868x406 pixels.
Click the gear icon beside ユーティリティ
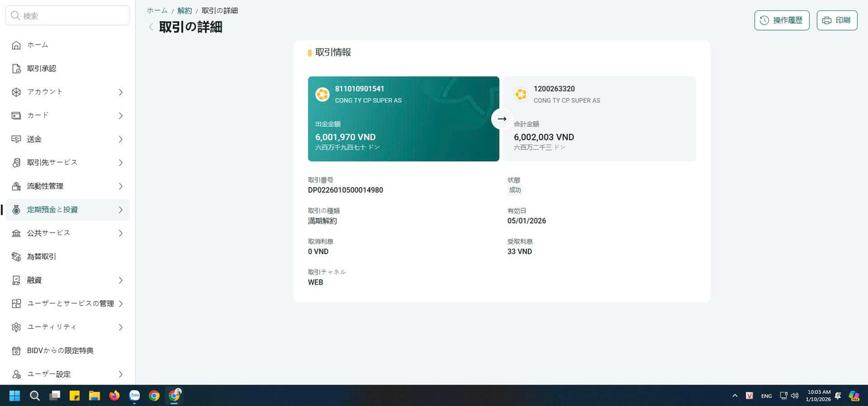16,327
